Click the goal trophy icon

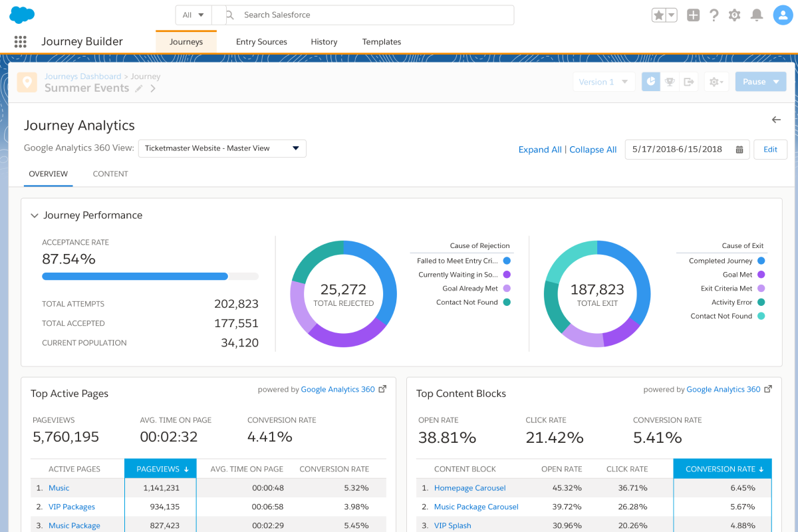(x=670, y=82)
